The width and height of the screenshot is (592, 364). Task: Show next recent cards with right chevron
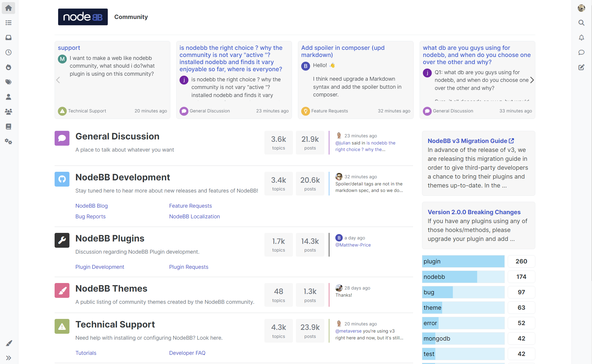click(532, 80)
